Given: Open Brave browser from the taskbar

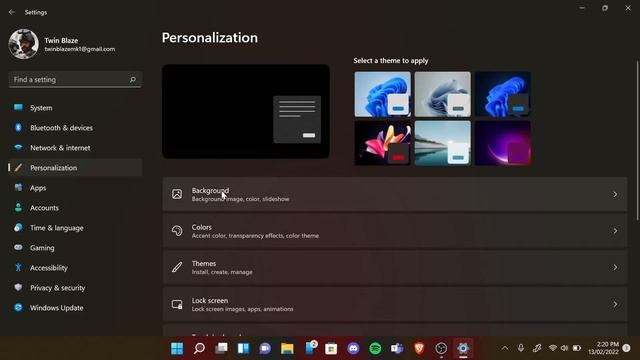Looking at the screenshot, I should pyautogui.click(x=419, y=349).
